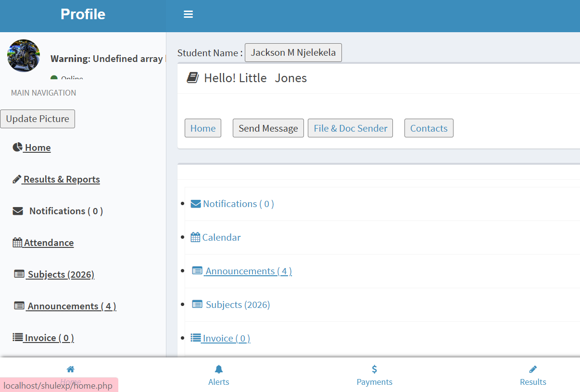Click the house icon in bottom bar
580x392 pixels.
(x=71, y=369)
